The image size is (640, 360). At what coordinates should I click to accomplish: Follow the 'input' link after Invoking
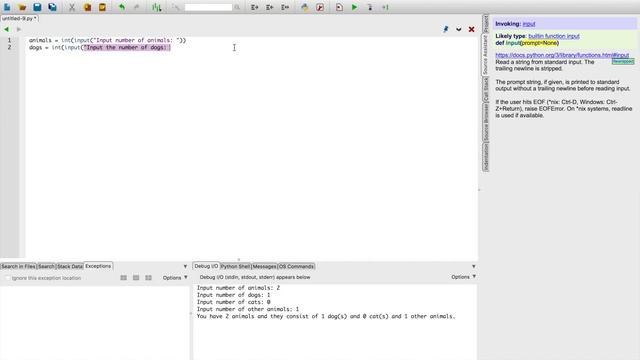pyautogui.click(x=529, y=24)
